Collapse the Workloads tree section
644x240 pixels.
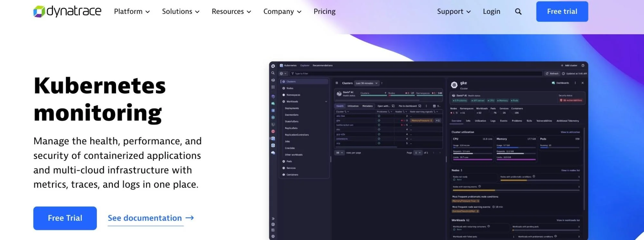(326, 101)
